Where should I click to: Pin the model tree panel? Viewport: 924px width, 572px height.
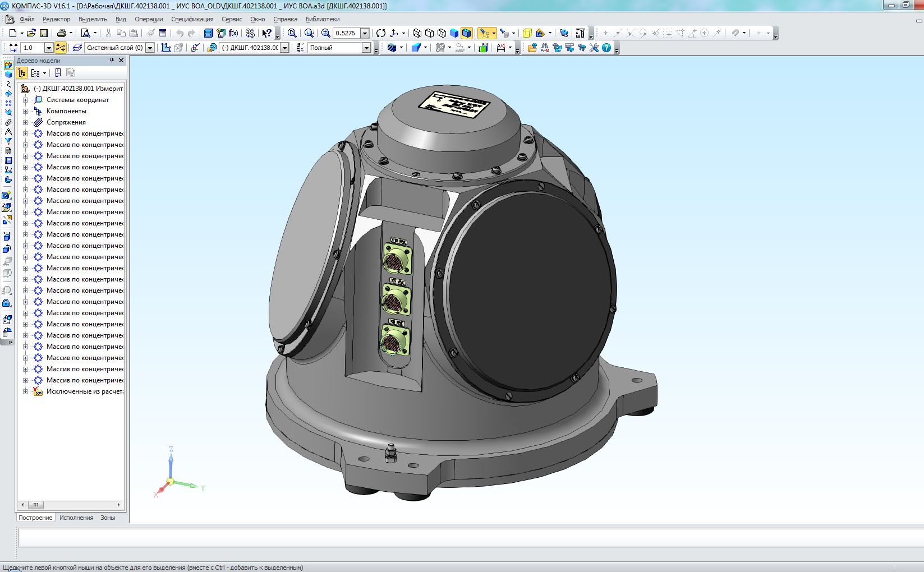[112, 61]
